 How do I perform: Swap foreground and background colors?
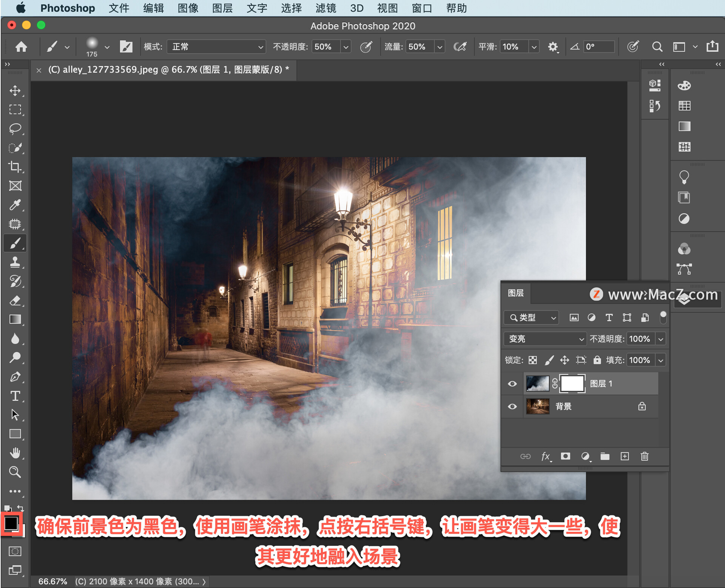(x=21, y=508)
